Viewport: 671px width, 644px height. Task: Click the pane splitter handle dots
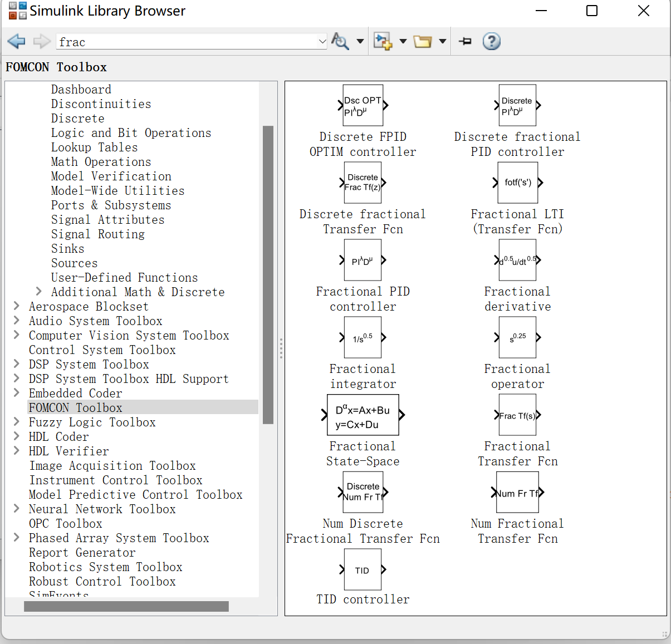281,348
